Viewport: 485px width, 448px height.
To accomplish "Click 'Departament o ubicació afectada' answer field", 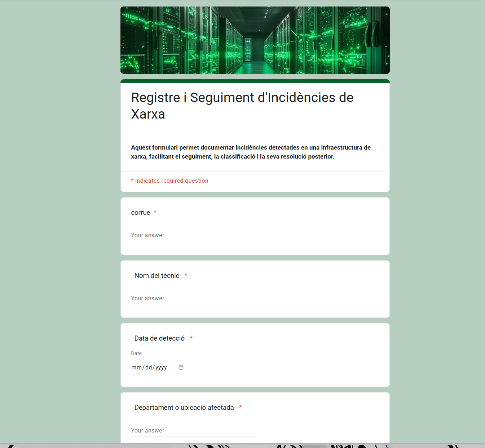I will pyautogui.click(x=193, y=431).
